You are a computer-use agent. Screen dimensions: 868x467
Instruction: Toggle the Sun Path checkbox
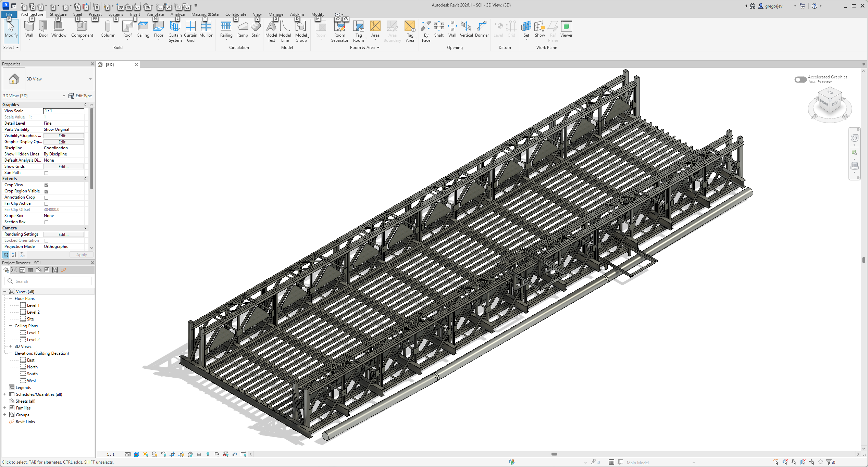pos(47,173)
